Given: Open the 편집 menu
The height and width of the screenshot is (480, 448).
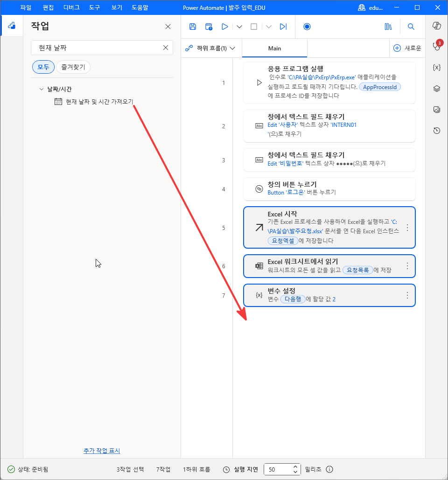Looking at the screenshot, I should 48,7.
